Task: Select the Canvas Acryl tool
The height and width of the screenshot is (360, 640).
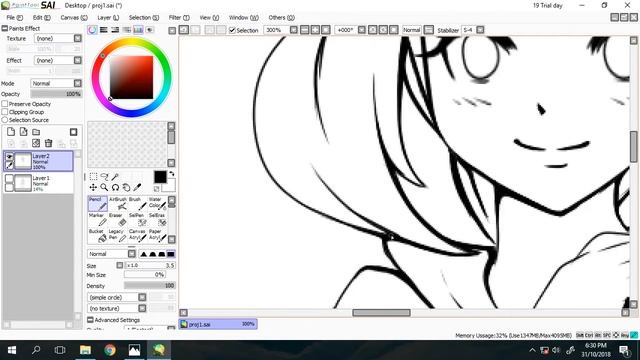Action: click(137, 236)
